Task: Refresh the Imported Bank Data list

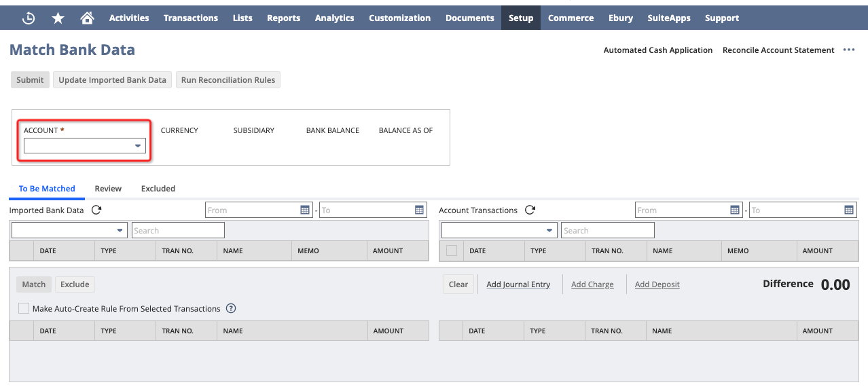Action: tap(96, 210)
